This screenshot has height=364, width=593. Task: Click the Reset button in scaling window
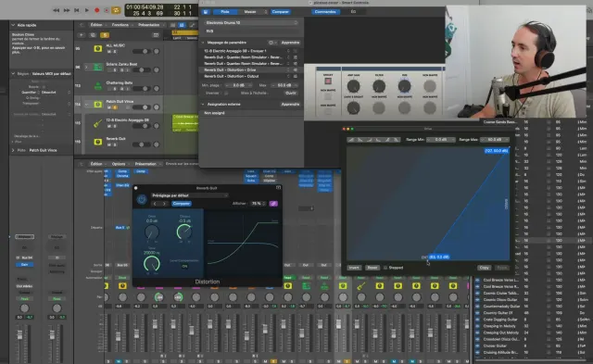[372, 268]
